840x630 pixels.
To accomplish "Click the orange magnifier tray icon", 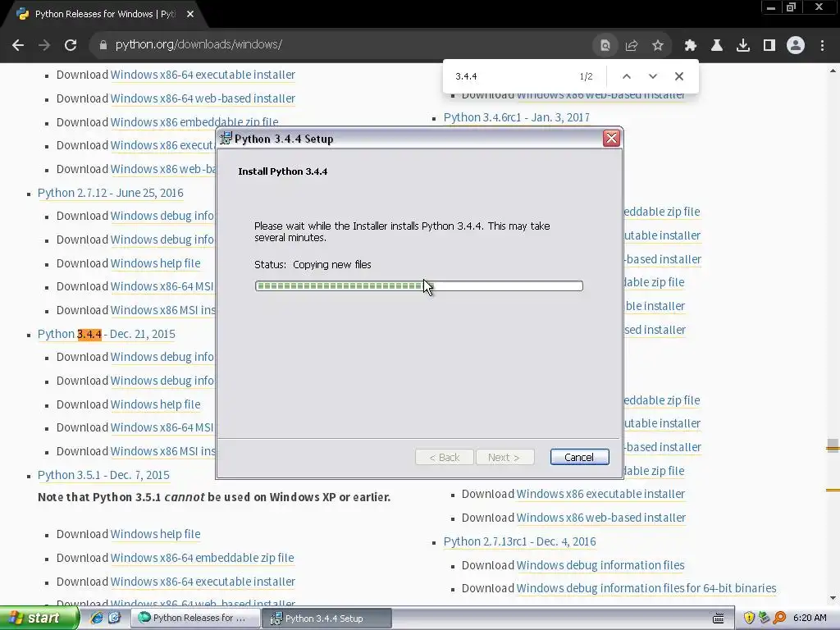I will [x=779, y=618].
